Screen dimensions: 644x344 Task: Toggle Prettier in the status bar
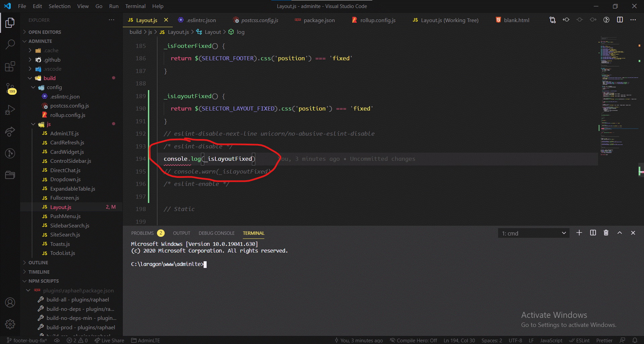pyautogui.click(x=604, y=340)
